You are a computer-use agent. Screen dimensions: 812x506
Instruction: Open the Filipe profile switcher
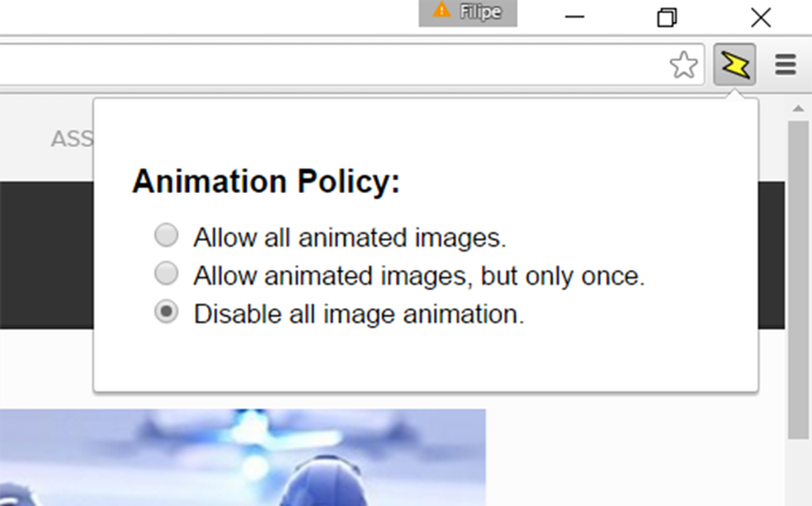click(468, 12)
